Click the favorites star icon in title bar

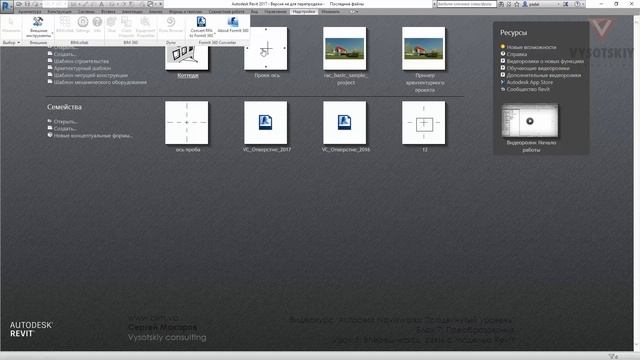pos(517,4)
